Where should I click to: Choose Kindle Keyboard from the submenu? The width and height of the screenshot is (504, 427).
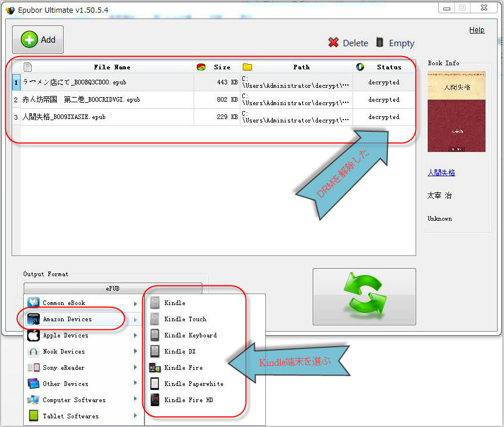click(x=191, y=335)
